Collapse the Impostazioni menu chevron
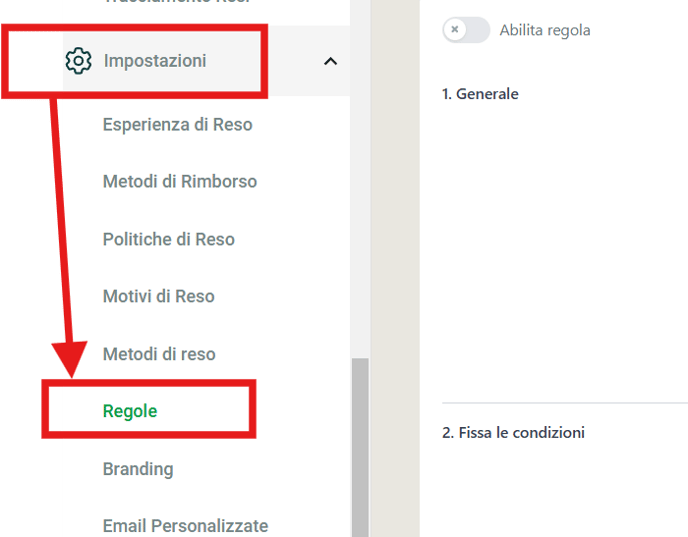The height and width of the screenshot is (537, 688). (330, 61)
